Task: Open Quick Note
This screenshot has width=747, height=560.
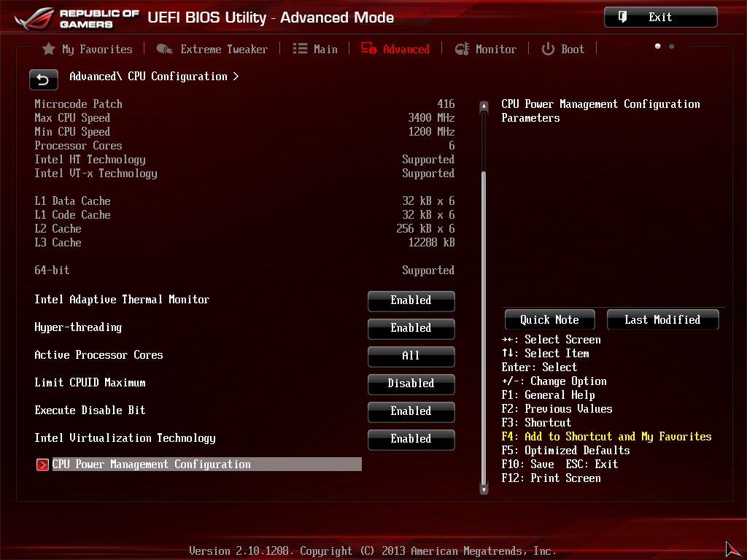Action: [x=550, y=319]
